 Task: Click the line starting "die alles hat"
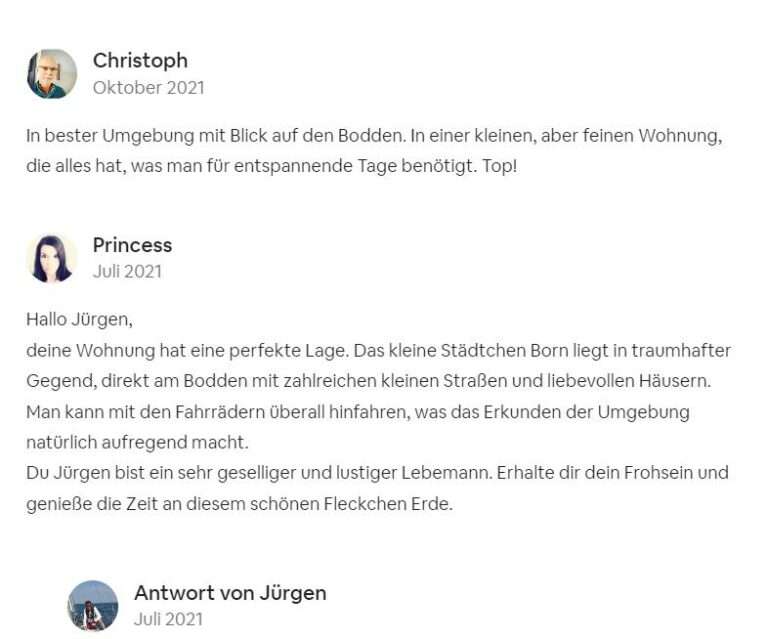[x=271, y=165]
